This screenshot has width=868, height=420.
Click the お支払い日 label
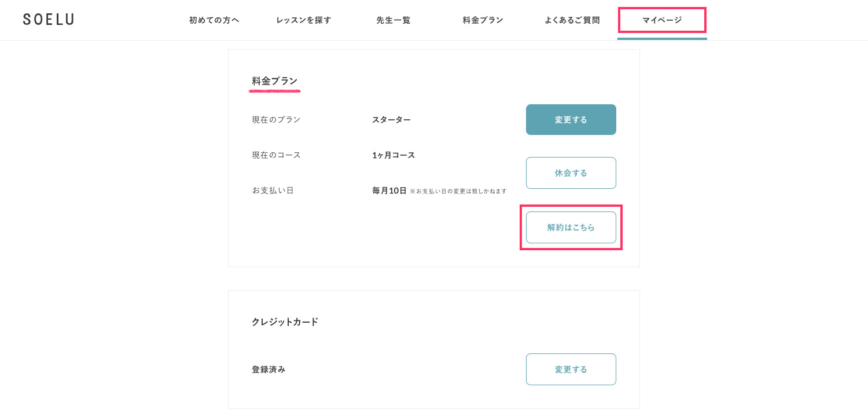[x=273, y=191]
